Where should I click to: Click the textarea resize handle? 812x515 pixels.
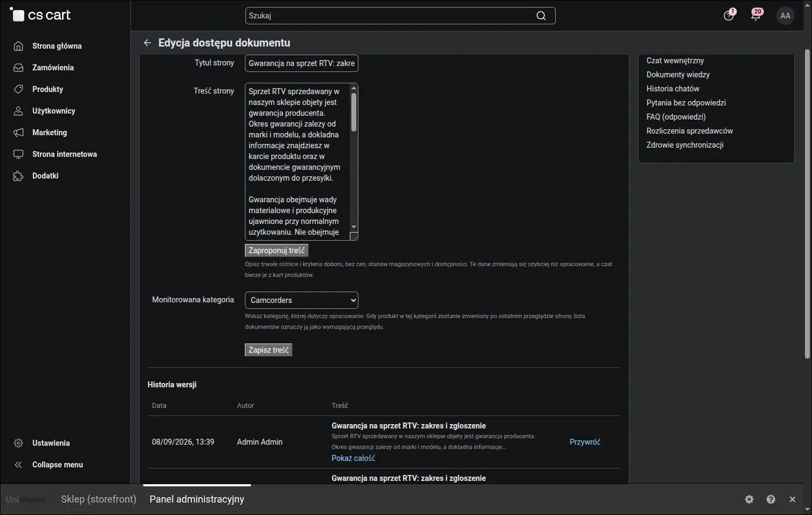pos(354,236)
